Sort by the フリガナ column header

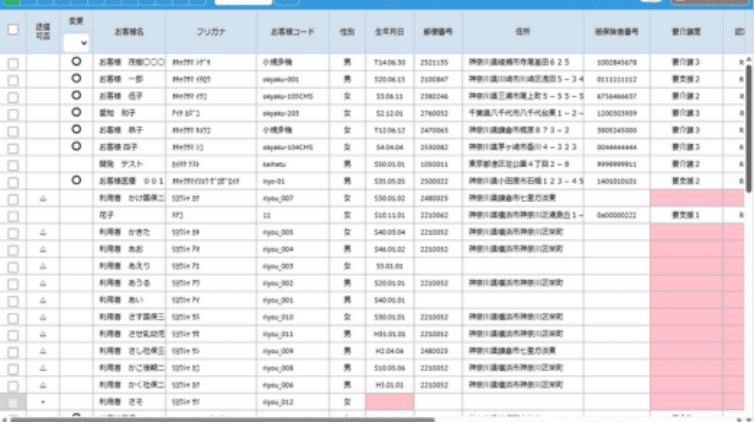211,32
